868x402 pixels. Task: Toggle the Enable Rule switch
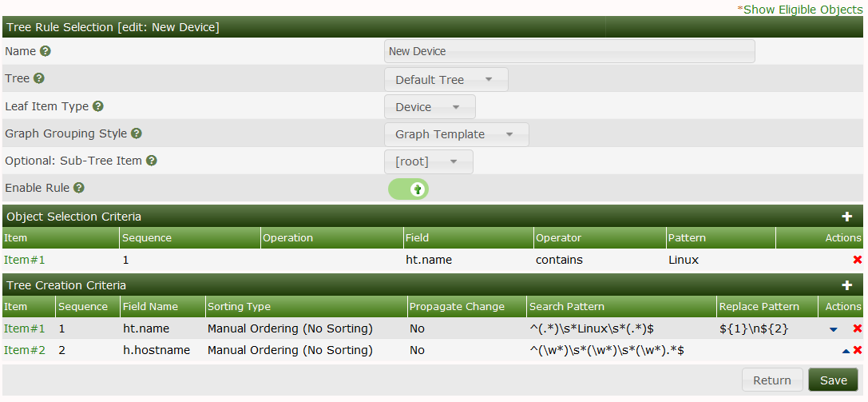pyautogui.click(x=408, y=189)
